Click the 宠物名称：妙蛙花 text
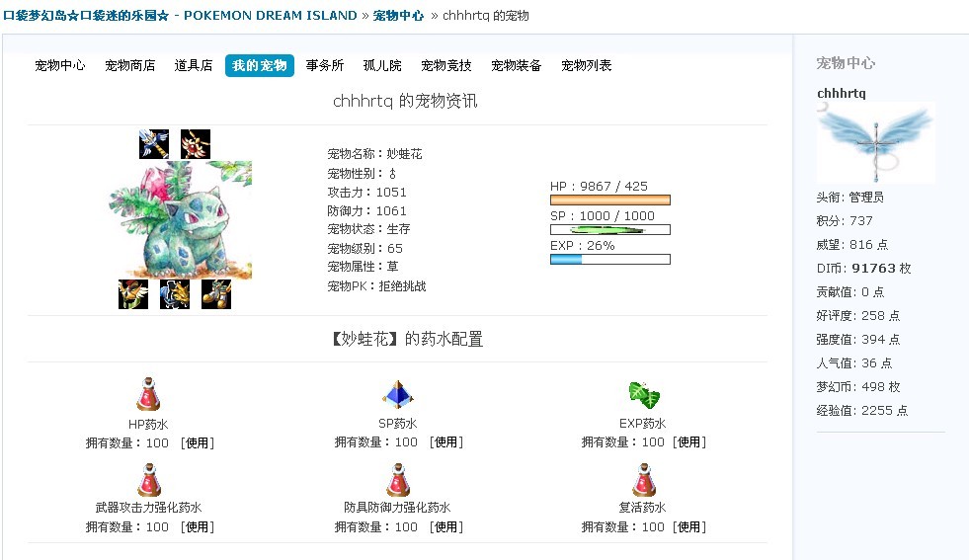969x560 pixels. [374, 154]
